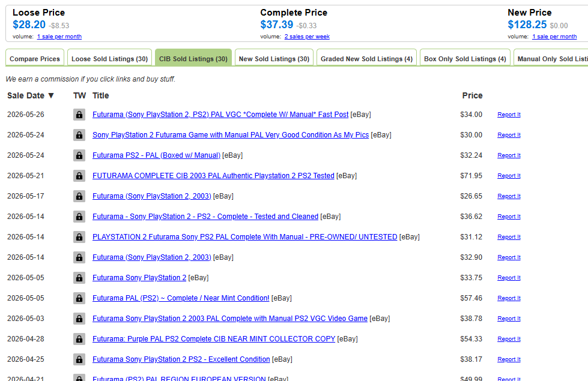Sort listings by Sale Date arrow

[x=51, y=95]
